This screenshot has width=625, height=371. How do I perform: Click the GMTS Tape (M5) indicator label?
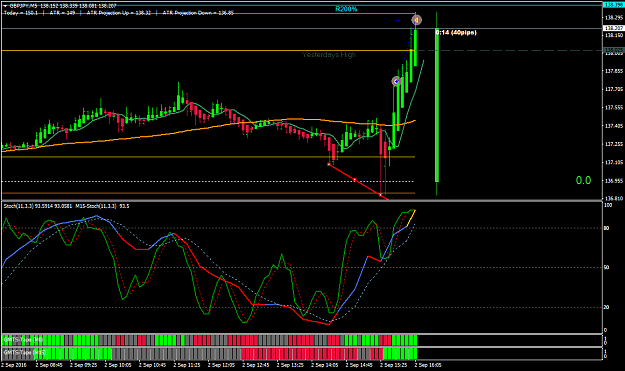(x=23, y=340)
